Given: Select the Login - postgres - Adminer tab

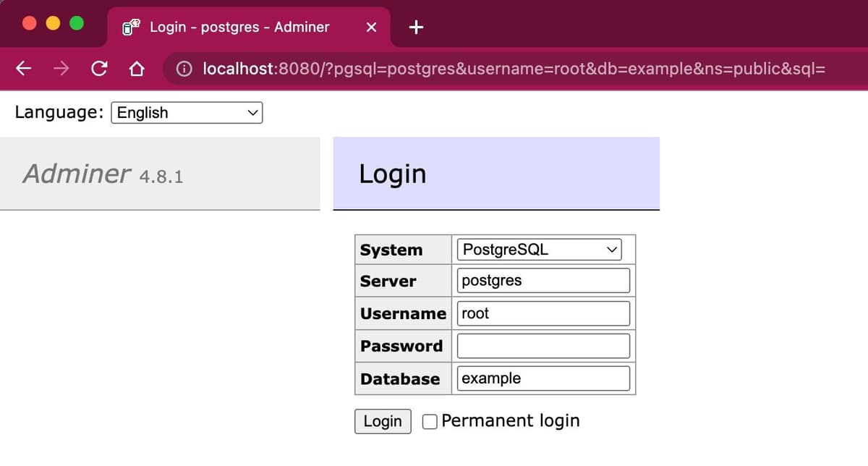Looking at the screenshot, I should coord(239,27).
